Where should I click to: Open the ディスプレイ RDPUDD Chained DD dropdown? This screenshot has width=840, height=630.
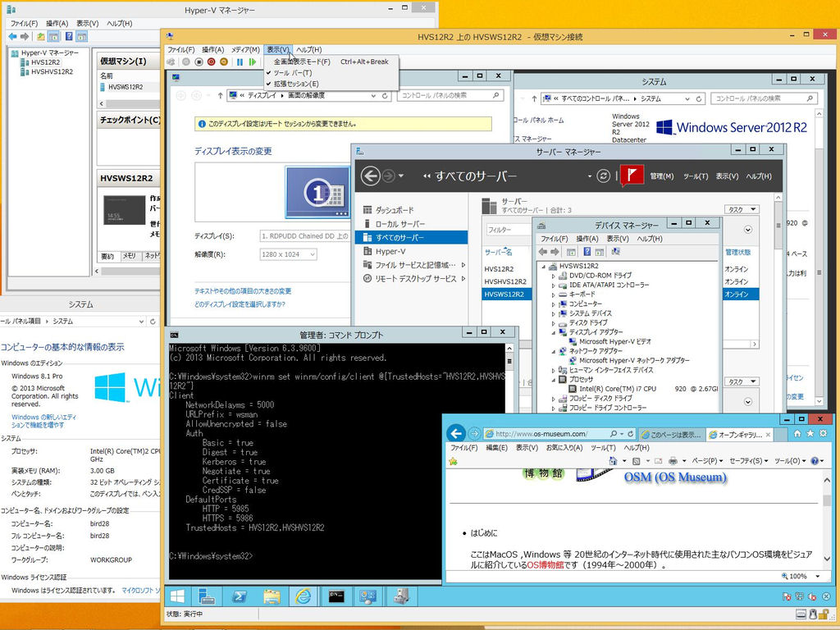coord(305,235)
